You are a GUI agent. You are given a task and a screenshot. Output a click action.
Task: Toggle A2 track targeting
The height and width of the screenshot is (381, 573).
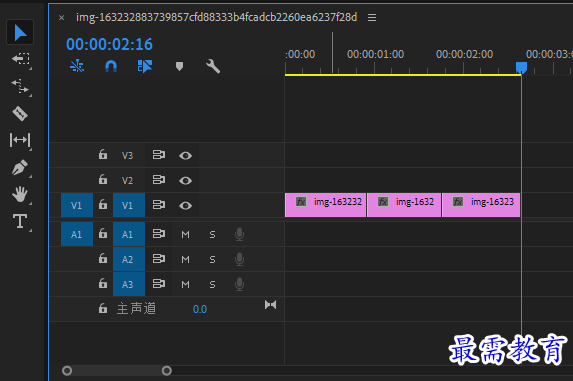[129, 259]
